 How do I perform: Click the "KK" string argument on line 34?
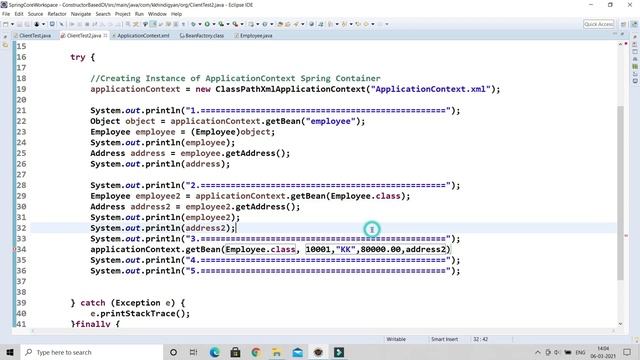(x=345, y=249)
